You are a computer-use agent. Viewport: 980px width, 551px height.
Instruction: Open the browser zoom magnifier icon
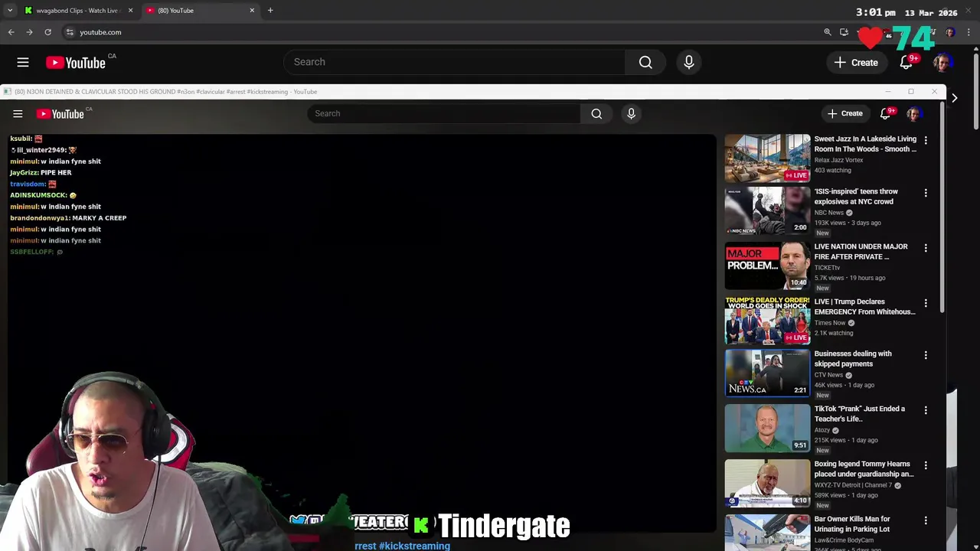click(x=828, y=32)
